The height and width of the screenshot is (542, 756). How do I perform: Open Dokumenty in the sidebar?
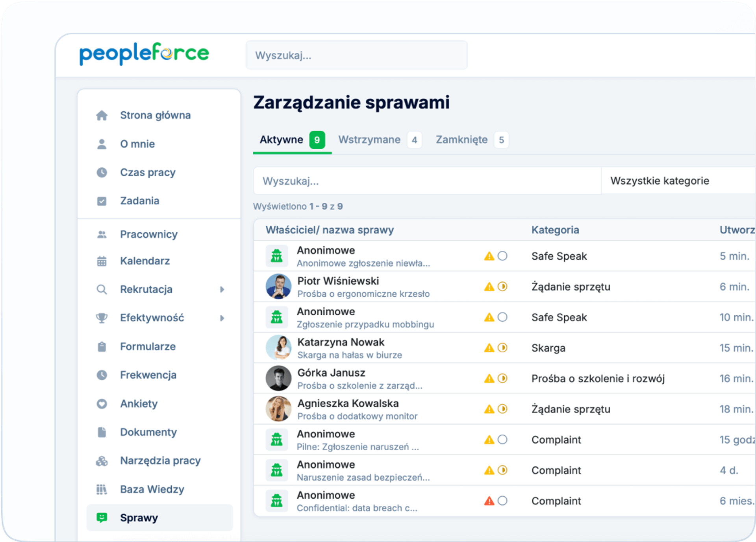[148, 432]
